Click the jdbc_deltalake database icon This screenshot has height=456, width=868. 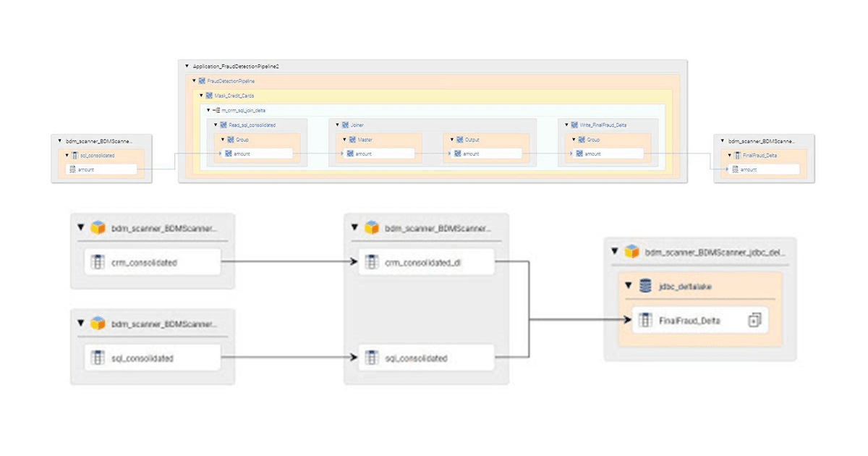click(645, 287)
